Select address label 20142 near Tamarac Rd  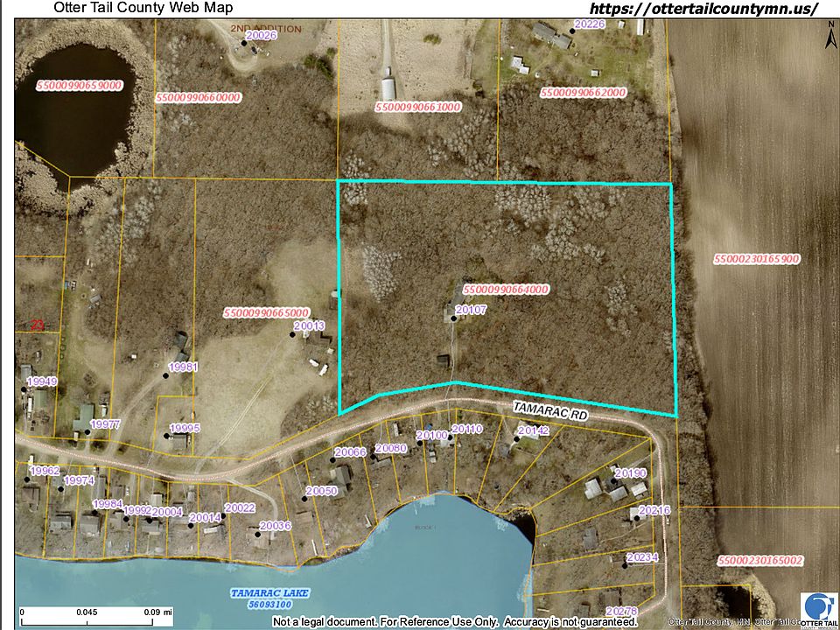533,430
